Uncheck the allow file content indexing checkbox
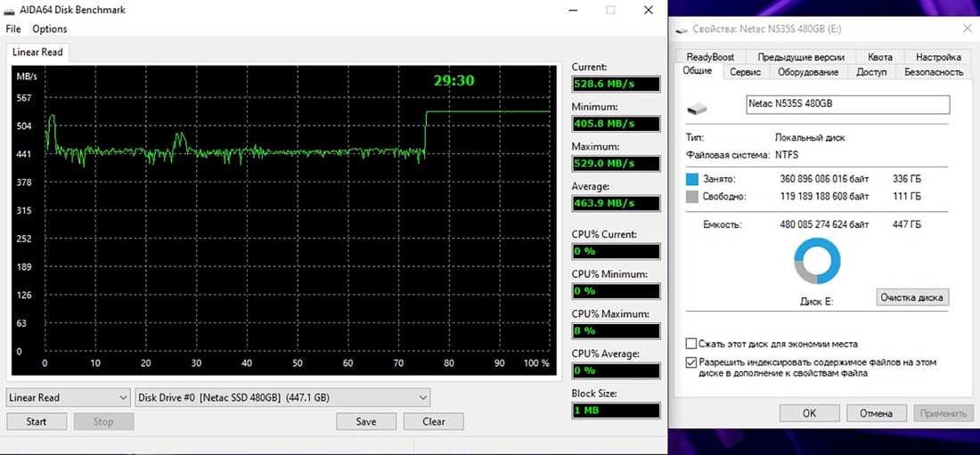980x455 pixels. pyautogui.click(x=691, y=362)
